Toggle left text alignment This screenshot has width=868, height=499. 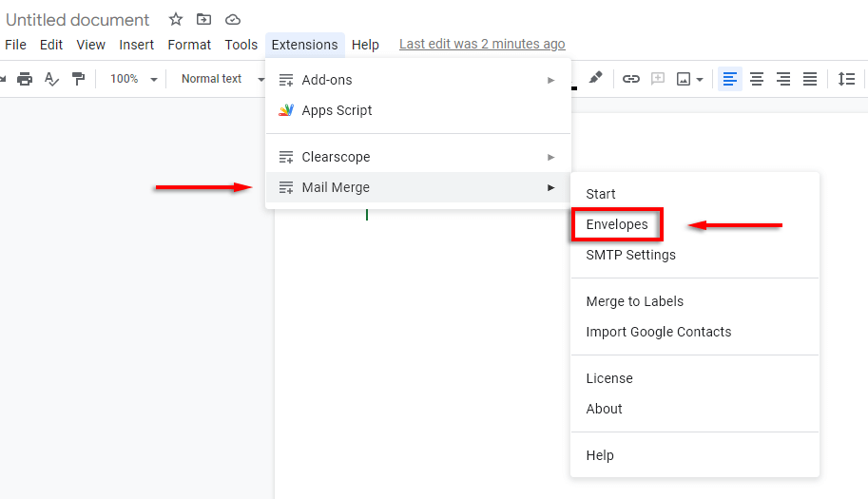click(730, 79)
